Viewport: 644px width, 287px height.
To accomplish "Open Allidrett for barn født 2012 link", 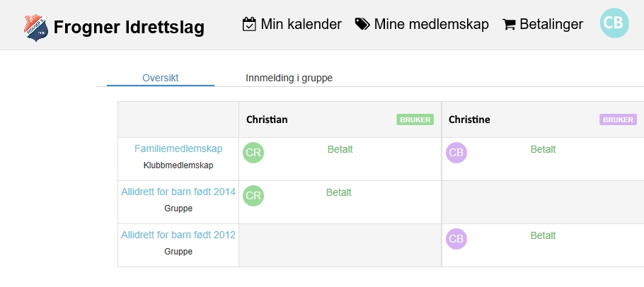I will pos(178,235).
